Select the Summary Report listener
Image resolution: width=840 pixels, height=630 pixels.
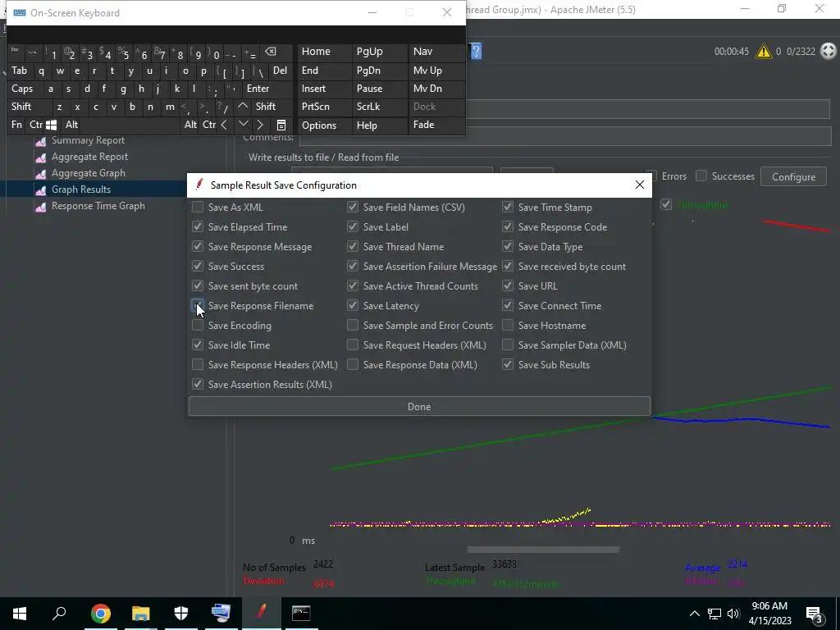[88, 140]
